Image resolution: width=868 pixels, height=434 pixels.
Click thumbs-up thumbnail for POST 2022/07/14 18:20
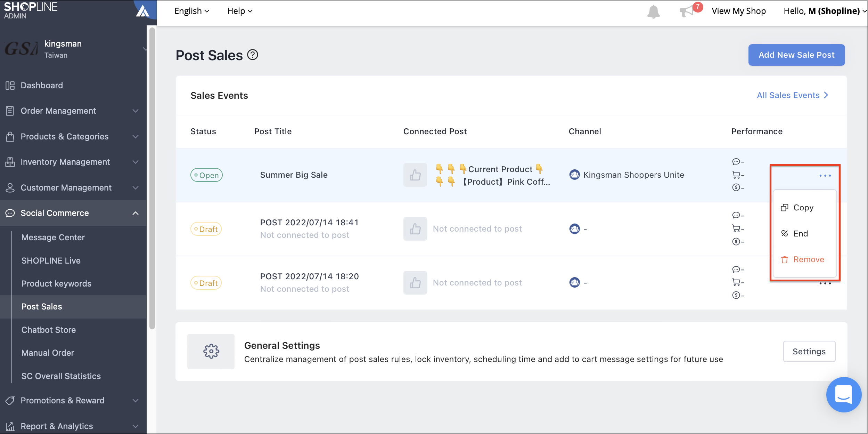tap(415, 283)
